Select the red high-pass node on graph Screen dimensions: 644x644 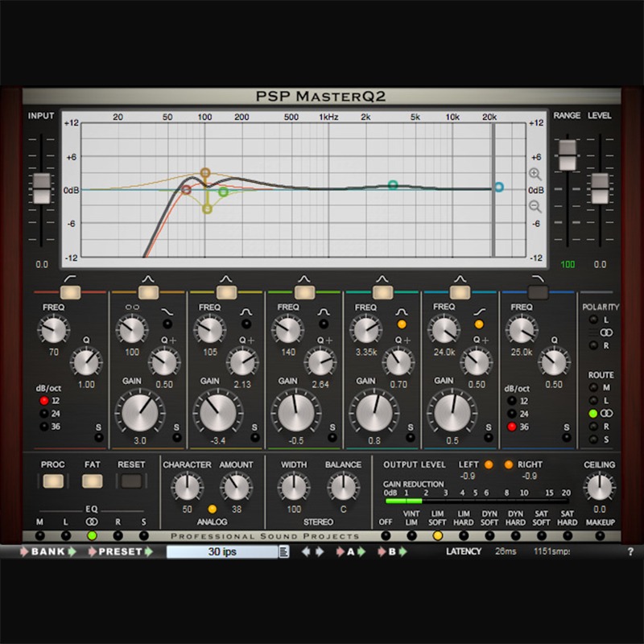pos(186,190)
